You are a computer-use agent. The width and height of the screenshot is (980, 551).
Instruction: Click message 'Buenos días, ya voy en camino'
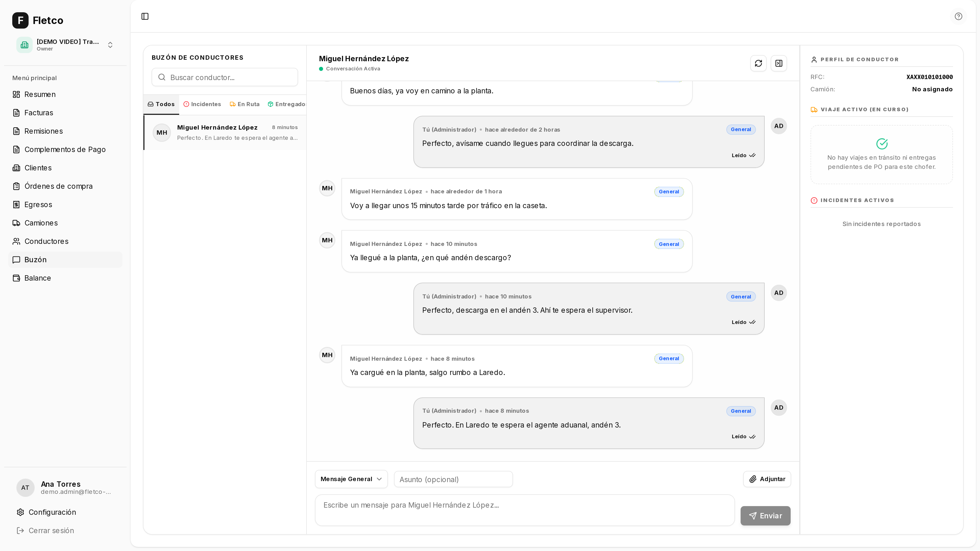coord(422,91)
